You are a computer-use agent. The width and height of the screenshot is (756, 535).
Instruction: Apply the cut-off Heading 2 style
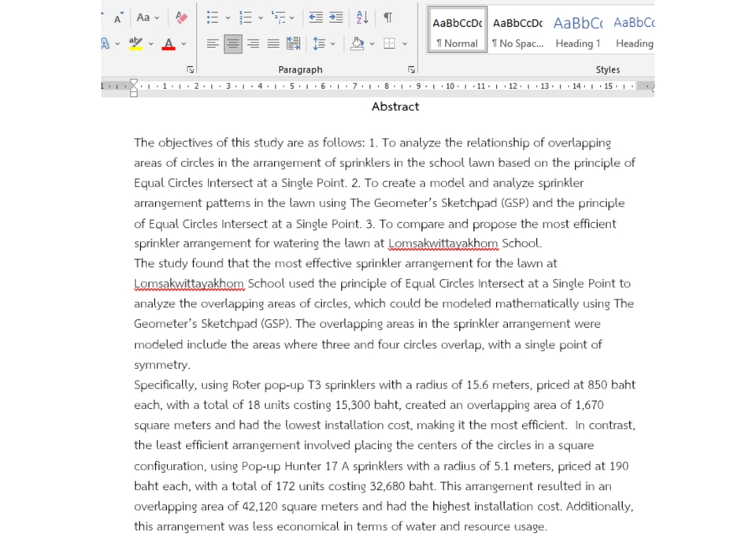point(632,31)
